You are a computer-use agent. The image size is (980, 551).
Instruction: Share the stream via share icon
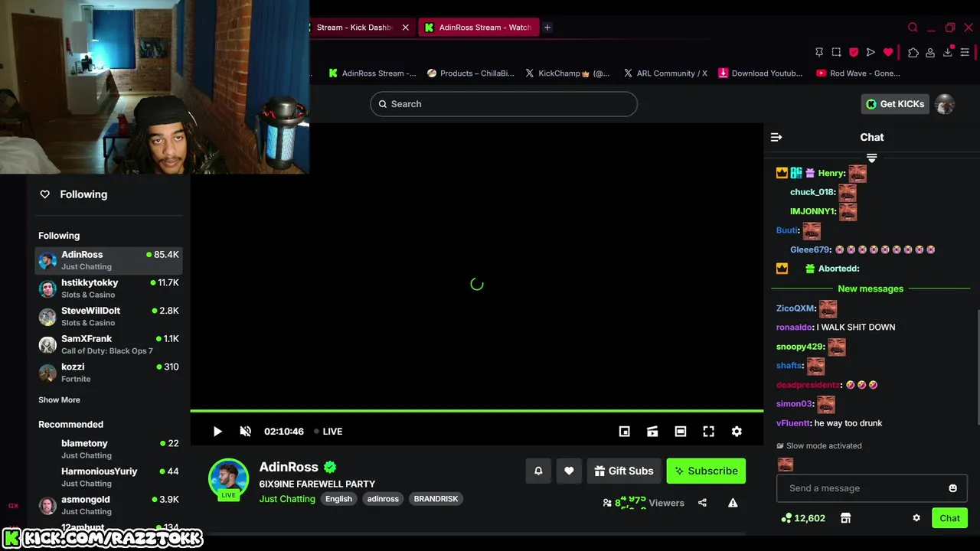(x=702, y=503)
